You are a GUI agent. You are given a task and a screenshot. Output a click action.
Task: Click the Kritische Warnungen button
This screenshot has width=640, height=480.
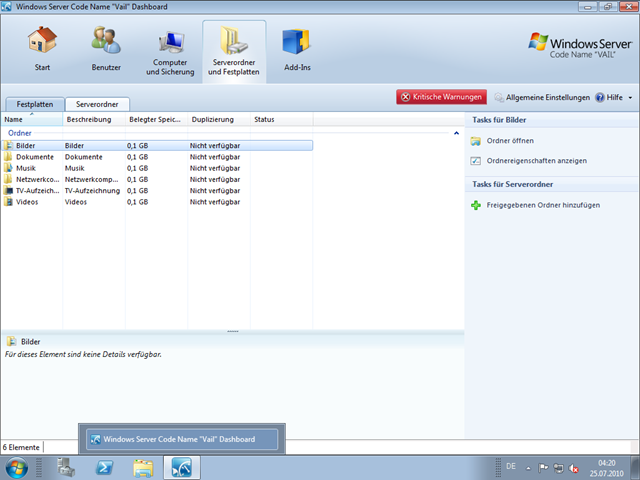(x=441, y=97)
